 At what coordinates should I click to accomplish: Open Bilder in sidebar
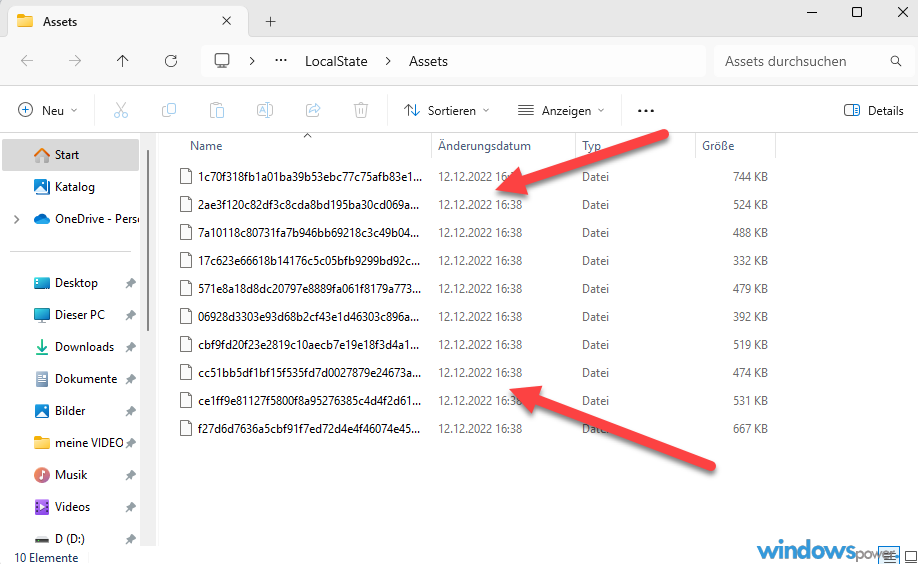point(60,411)
